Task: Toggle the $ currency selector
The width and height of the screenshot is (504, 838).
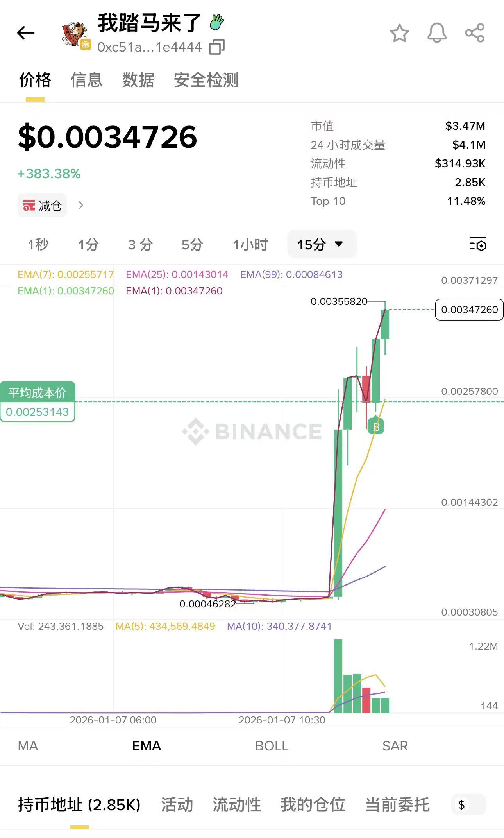Action: pos(468,804)
